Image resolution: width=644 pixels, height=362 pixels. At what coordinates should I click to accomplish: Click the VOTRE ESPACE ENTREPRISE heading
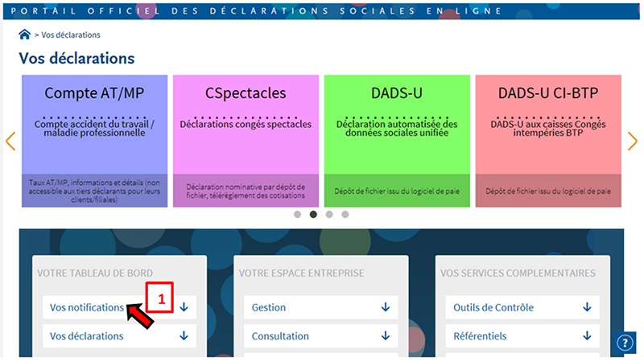pos(301,273)
